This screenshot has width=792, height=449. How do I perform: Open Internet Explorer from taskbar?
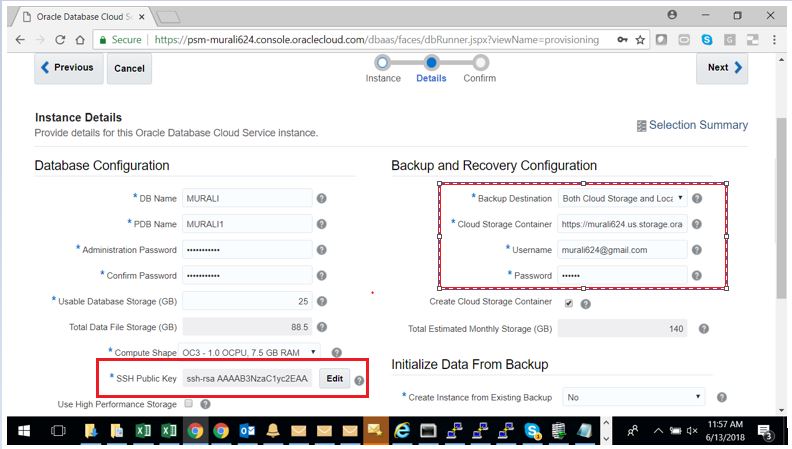(x=402, y=431)
